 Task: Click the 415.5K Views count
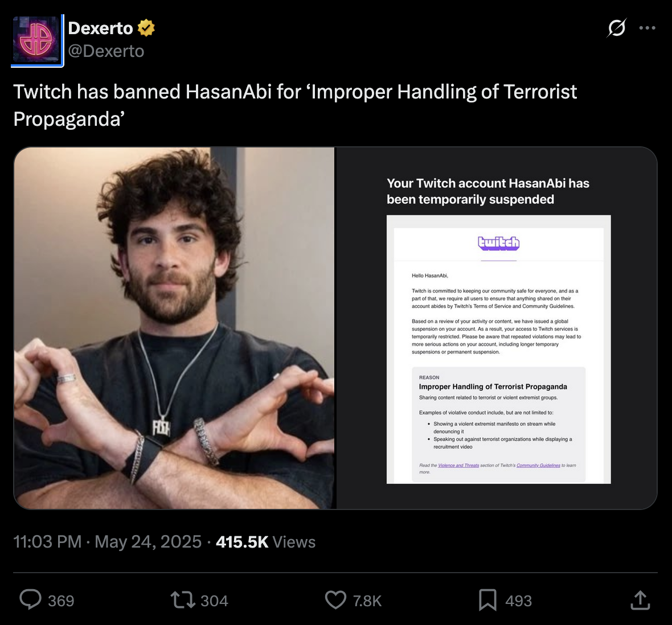coord(266,542)
